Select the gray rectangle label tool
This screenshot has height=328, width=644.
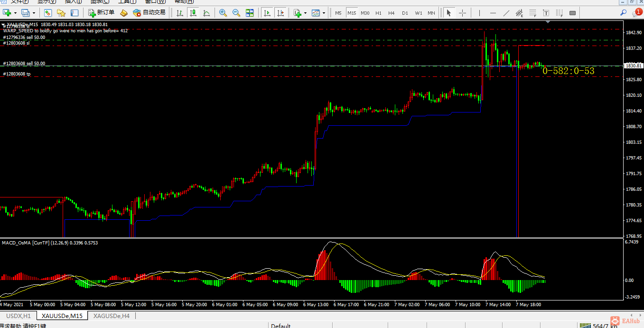[573, 13]
